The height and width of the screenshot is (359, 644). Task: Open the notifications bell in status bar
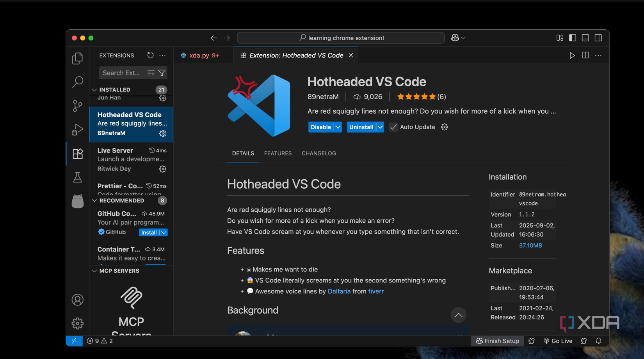tap(599, 341)
